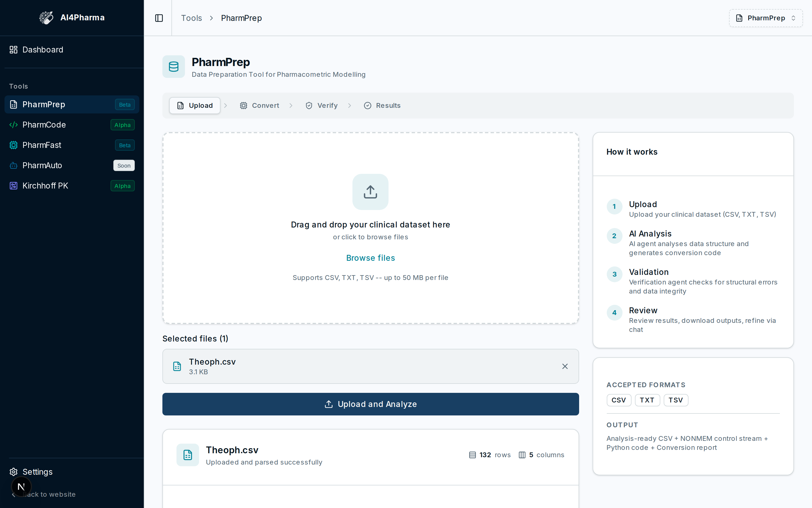812x508 pixels.
Task: Click the upload arrow icon in drop zone
Action: pos(370,192)
